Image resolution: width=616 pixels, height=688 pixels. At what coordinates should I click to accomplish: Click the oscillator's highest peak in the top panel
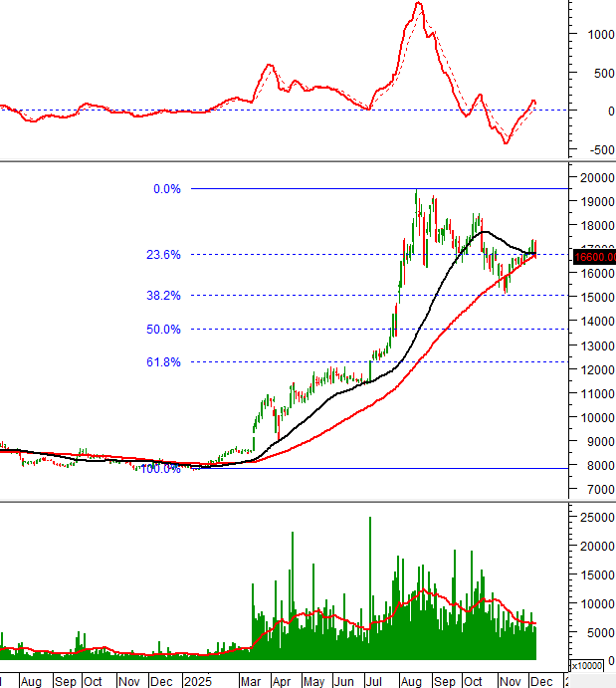[x=418, y=4]
